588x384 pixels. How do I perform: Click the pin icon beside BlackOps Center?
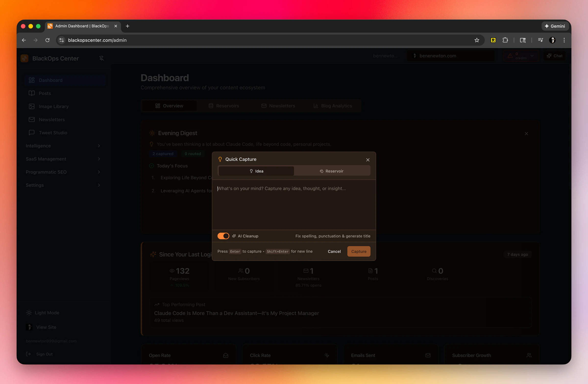[x=101, y=58]
